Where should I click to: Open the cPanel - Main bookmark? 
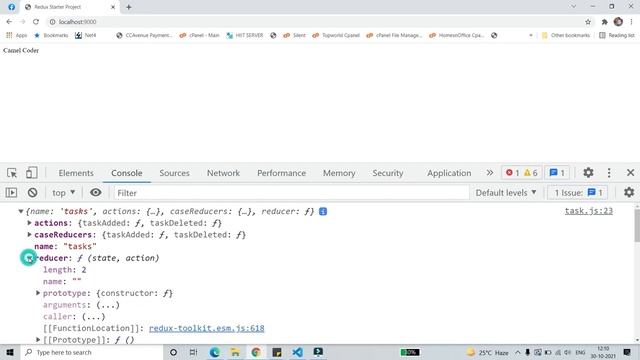click(200, 35)
